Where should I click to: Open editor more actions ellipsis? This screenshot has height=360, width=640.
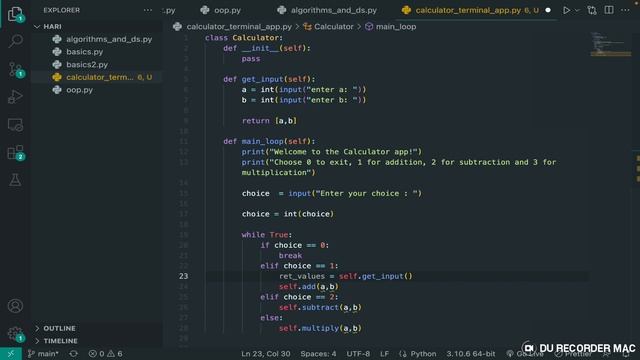[x=625, y=10]
